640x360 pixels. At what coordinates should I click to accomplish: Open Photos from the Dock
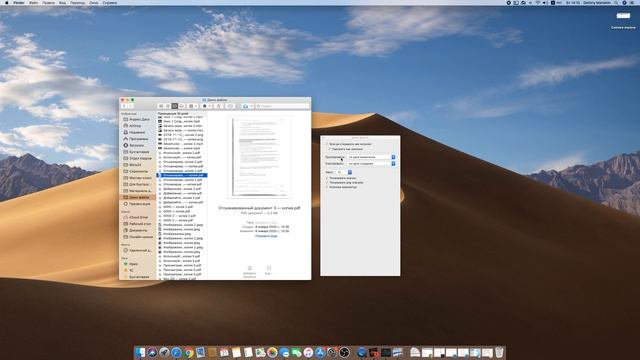pos(272,352)
